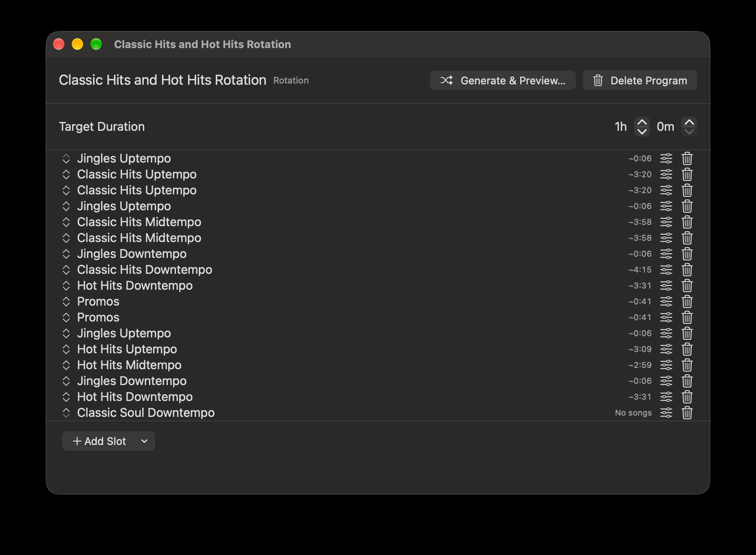Click the Target Duration label
Image resolution: width=756 pixels, height=555 pixels.
coord(102,127)
